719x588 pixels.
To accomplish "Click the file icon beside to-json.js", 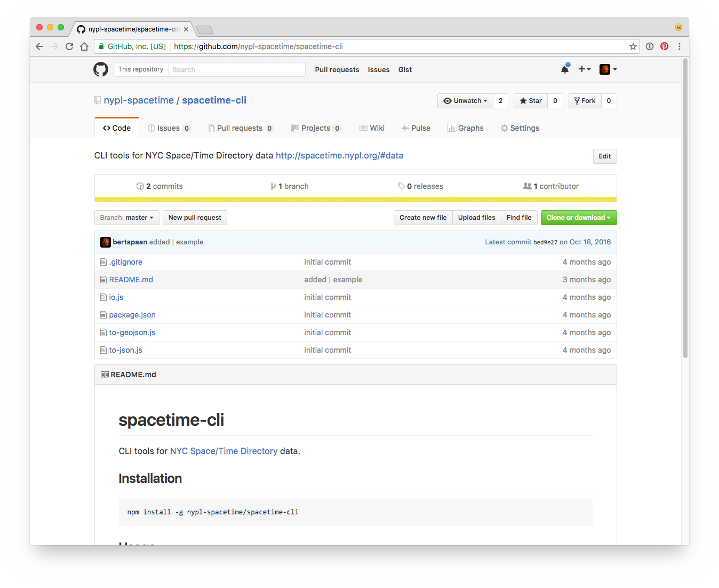I will [103, 350].
